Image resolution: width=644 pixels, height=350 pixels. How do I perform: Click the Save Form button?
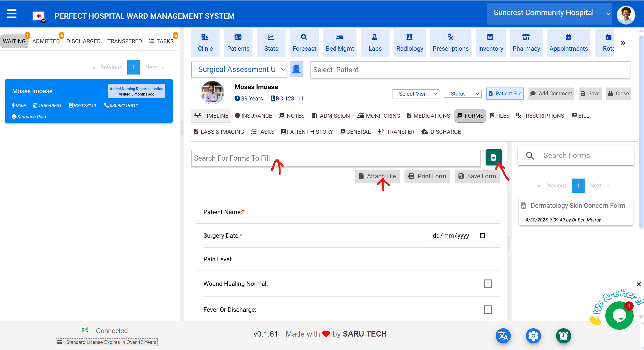click(x=477, y=176)
